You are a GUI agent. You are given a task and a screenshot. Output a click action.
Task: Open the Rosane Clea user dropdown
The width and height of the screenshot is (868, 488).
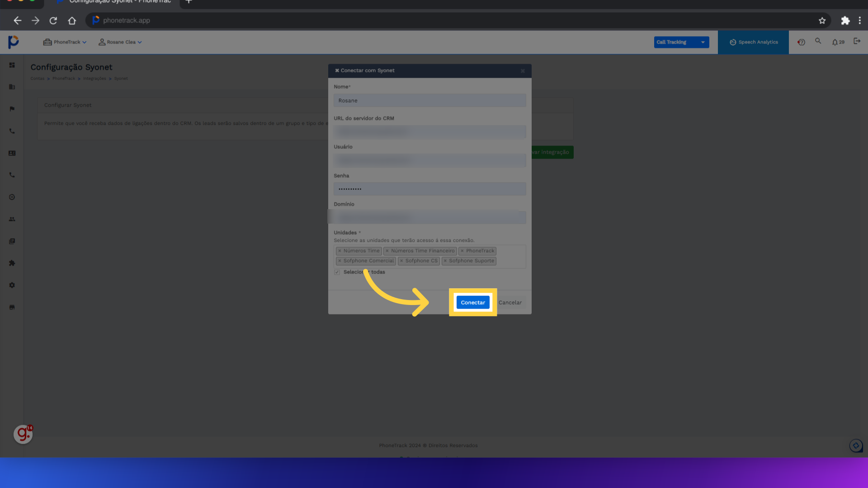[x=120, y=42]
